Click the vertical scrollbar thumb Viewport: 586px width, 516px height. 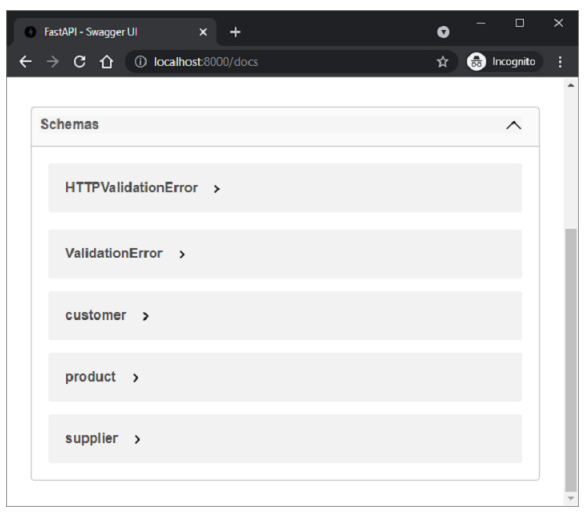(571, 360)
